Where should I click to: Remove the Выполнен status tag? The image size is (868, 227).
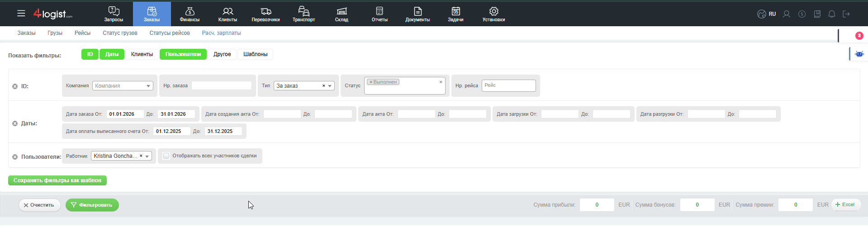coord(371,82)
